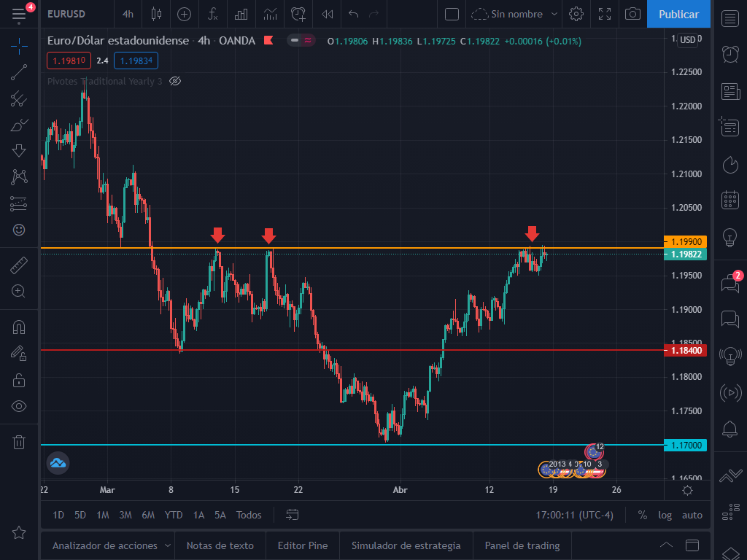Open the Simulador de estrategia tab
Image resolution: width=747 pixels, height=560 pixels.
click(406, 545)
